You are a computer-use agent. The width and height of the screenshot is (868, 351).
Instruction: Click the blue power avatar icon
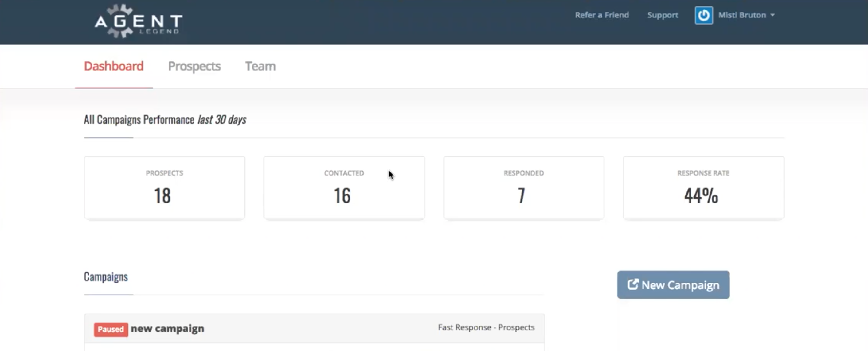pos(704,15)
